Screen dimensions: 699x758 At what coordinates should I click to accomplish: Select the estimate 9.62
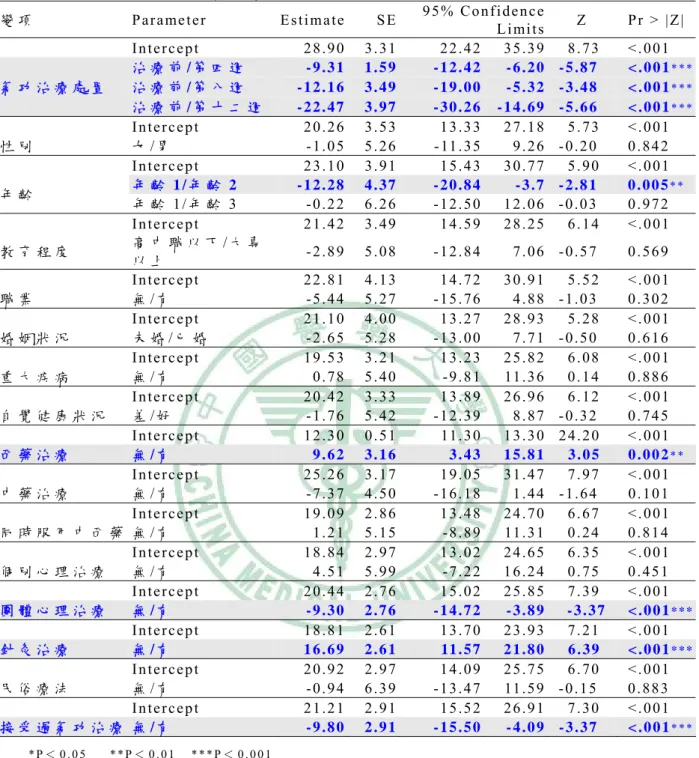click(328, 454)
